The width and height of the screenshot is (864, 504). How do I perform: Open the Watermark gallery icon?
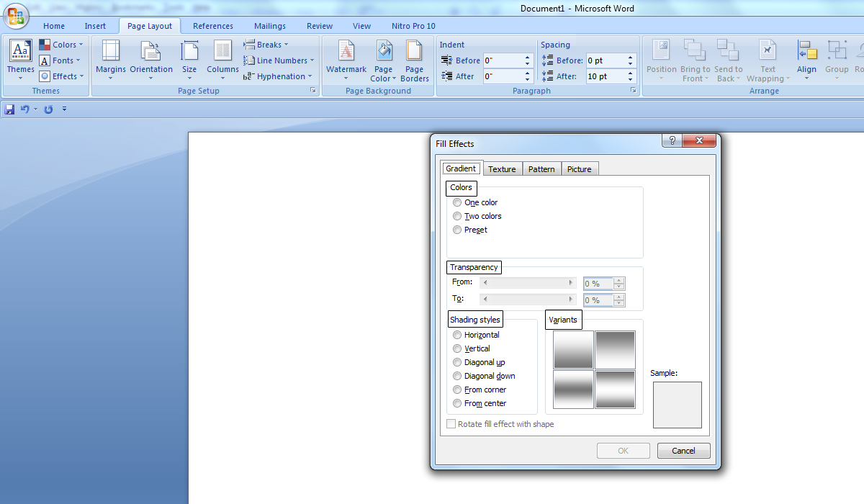click(x=346, y=52)
